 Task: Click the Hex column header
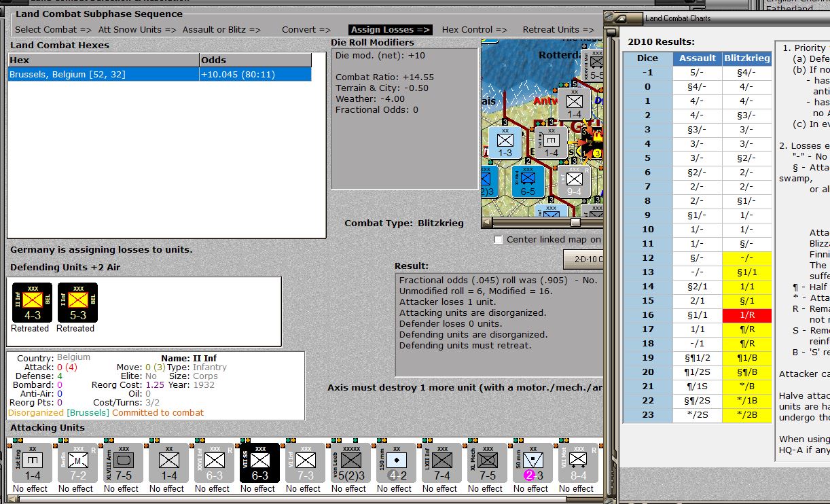pos(104,60)
